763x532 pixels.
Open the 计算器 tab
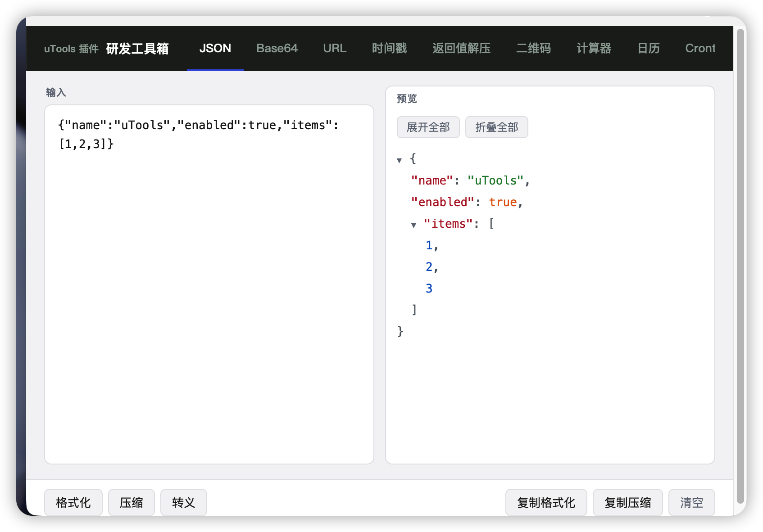click(x=594, y=48)
